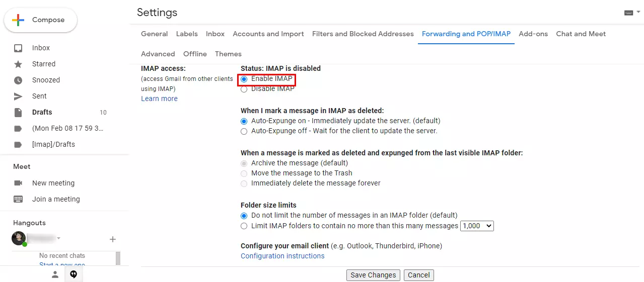Open the Themes settings tab

228,54
